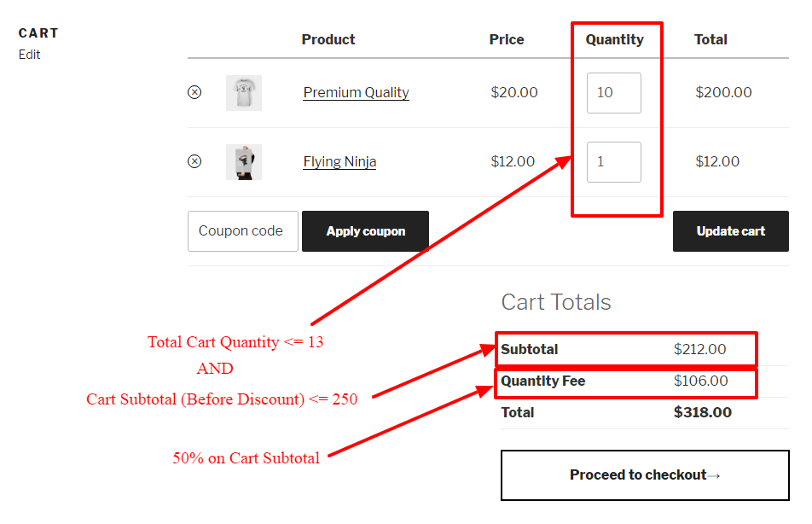The height and width of the screenshot is (524, 812).
Task: Click the Quantity Fee amount $106.00
Action: click(x=700, y=381)
